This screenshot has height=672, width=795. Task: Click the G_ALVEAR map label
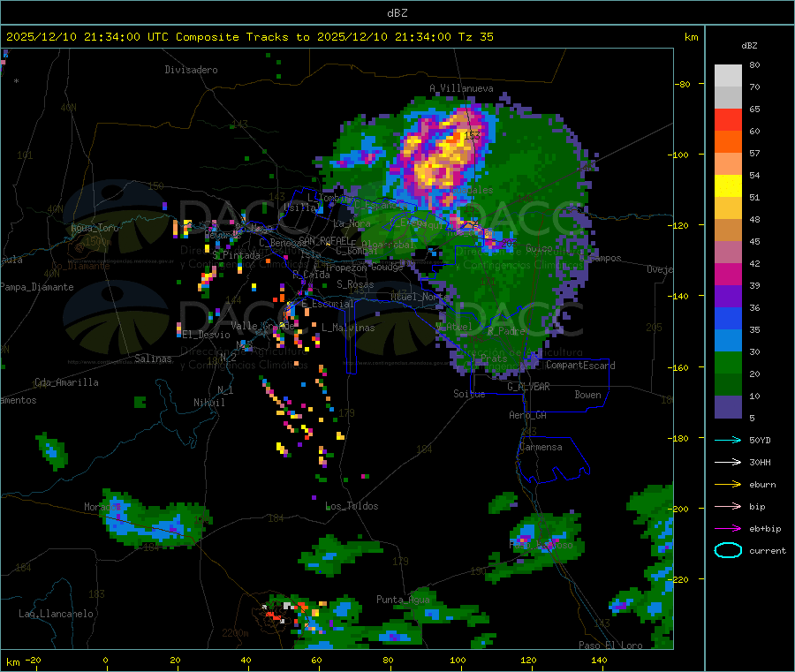528,387
